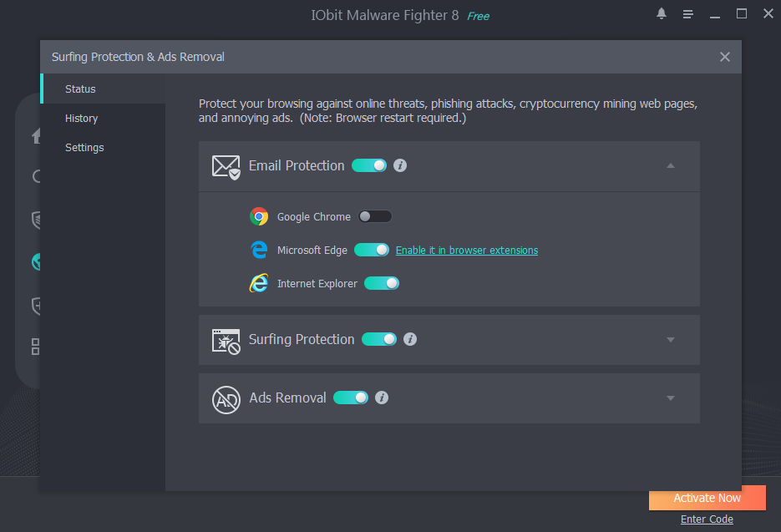Expand the Ads Removal section

[670, 398]
